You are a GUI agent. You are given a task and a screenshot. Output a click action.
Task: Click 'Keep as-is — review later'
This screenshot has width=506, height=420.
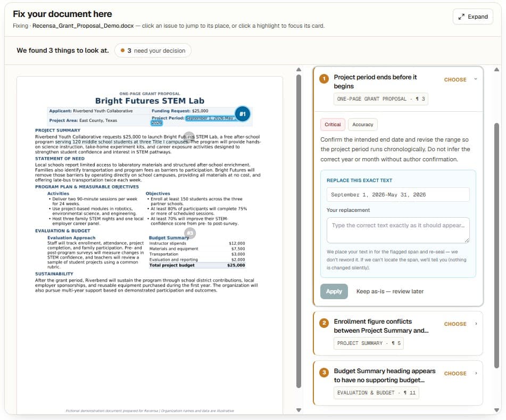click(390, 291)
